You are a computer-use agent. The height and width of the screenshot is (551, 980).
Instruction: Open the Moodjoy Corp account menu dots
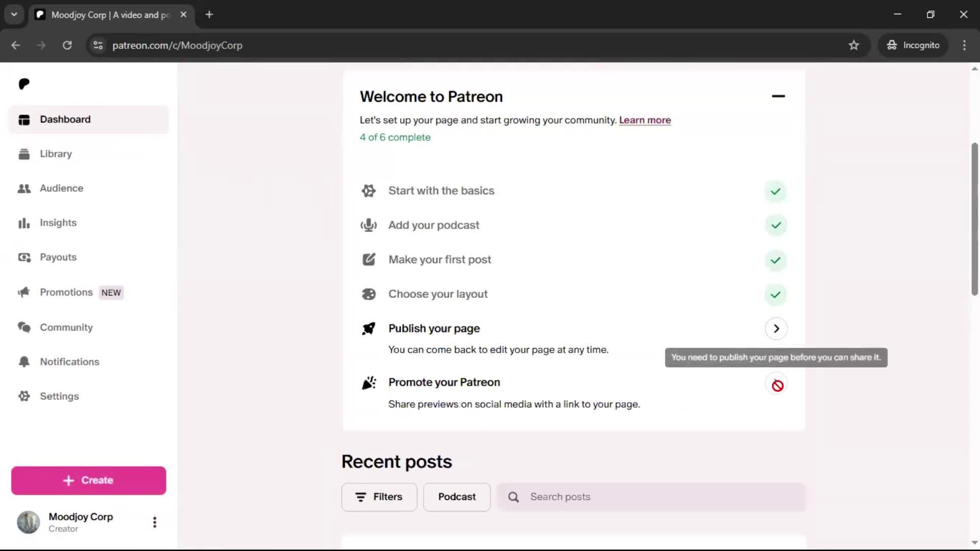tap(155, 522)
